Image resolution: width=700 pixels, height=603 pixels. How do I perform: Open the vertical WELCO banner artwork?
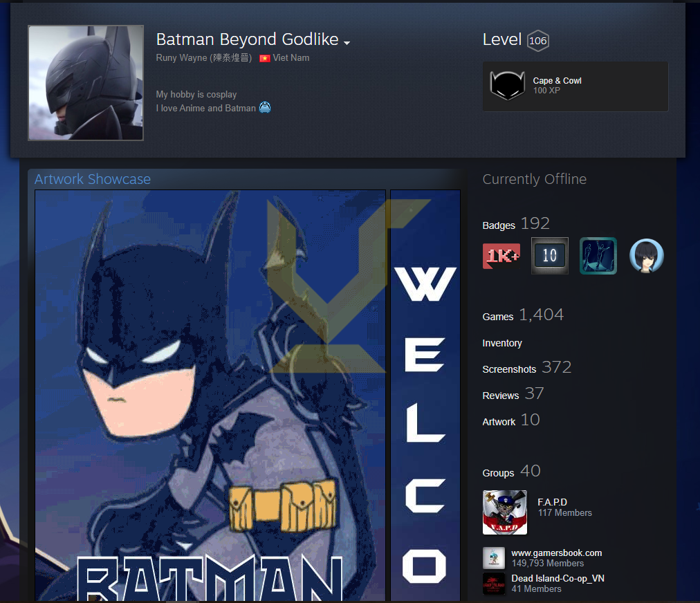[x=425, y=394]
